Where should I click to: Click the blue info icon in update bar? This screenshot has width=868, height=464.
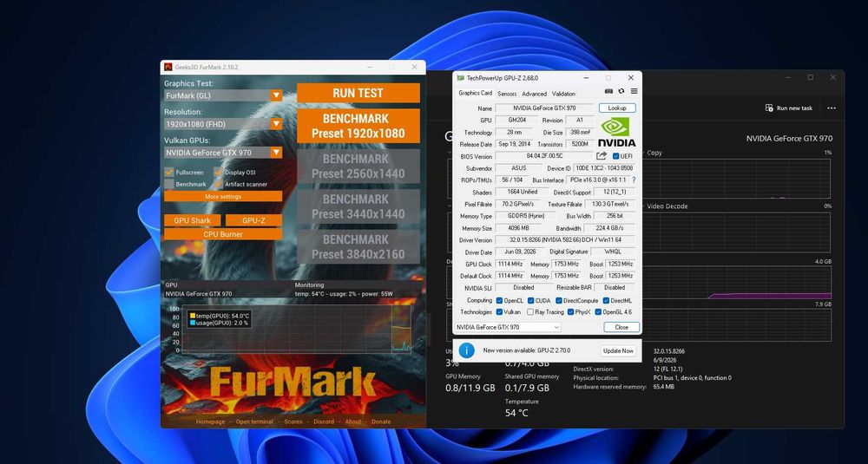tap(467, 350)
